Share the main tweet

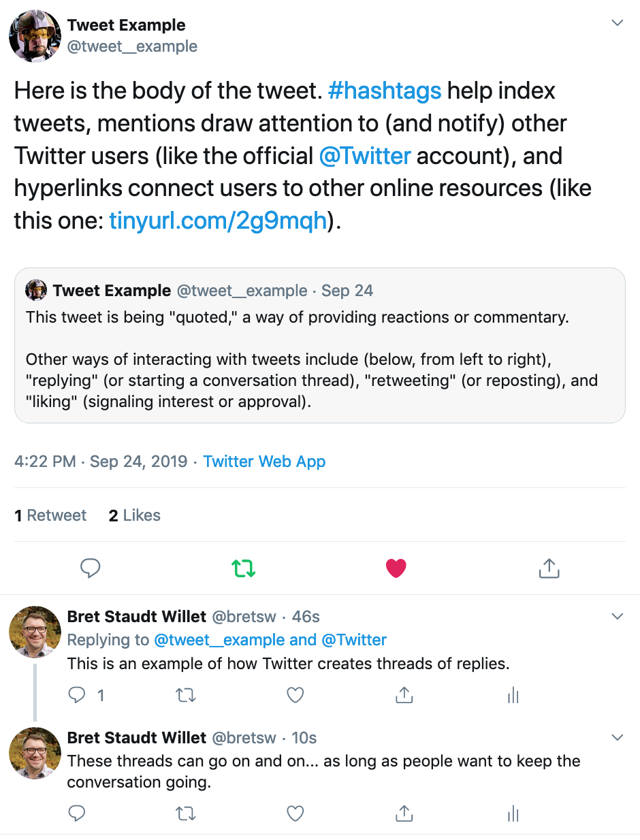pos(549,568)
